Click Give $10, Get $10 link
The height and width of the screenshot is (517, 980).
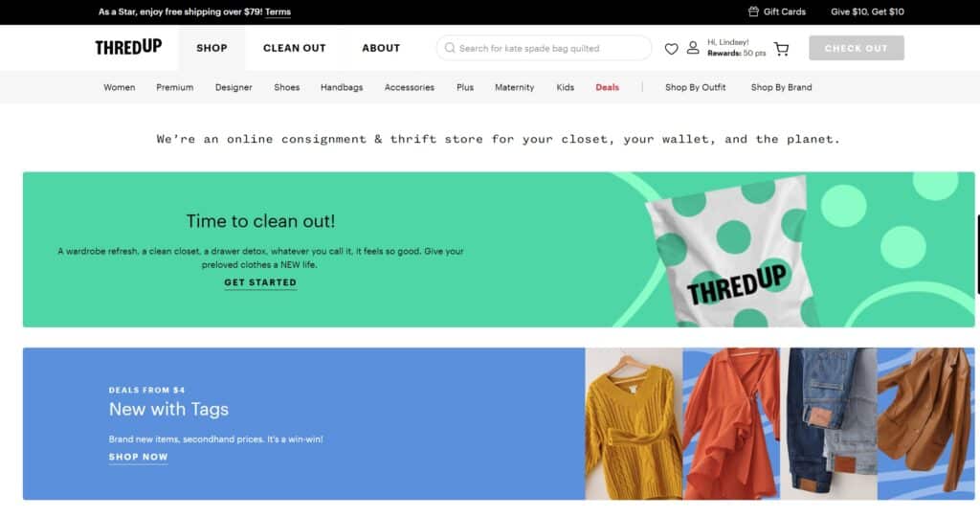point(867,11)
